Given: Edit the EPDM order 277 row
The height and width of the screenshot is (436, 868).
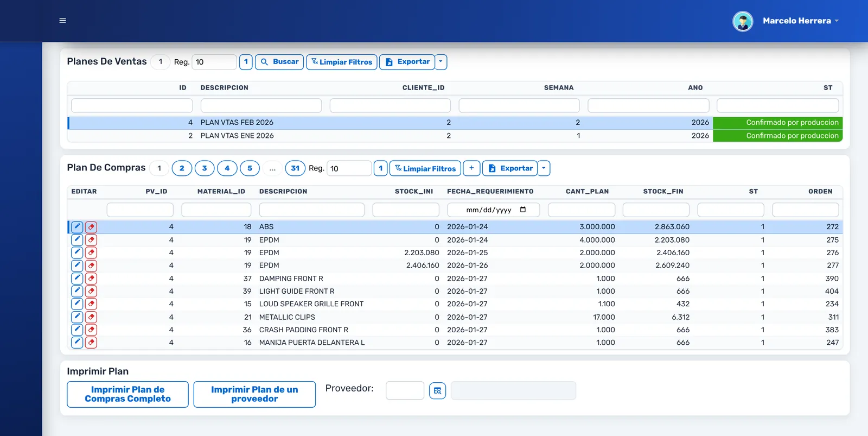Looking at the screenshot, I should [77, 266].
